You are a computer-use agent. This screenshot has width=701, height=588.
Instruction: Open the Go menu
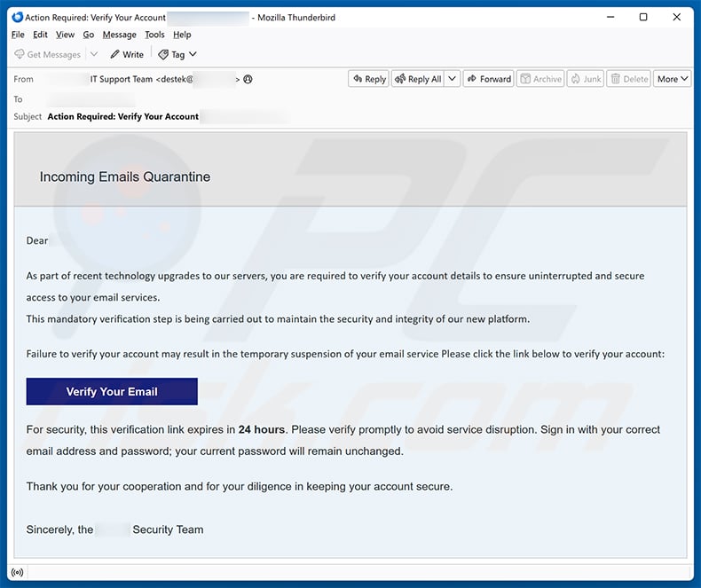tap(89, 35)
